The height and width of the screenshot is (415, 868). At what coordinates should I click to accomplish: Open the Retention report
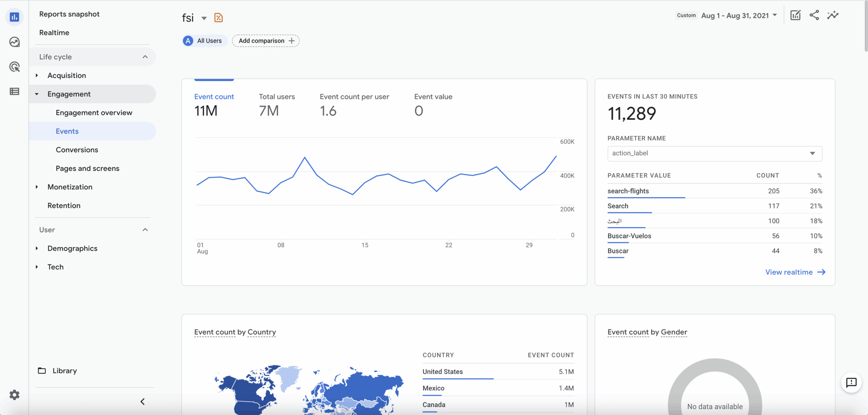(64, 206)
